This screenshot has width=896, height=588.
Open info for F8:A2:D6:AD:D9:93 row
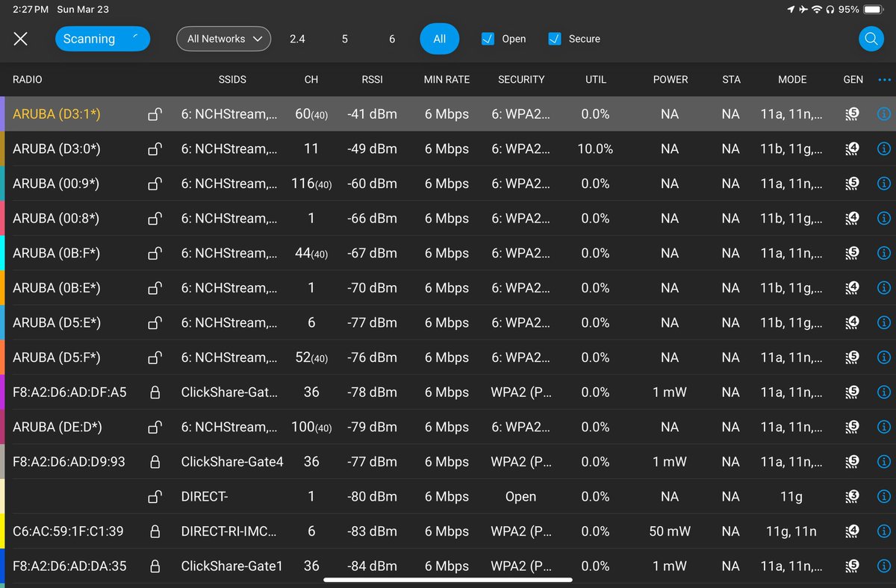pyautogui.click(x=884, y=462)
